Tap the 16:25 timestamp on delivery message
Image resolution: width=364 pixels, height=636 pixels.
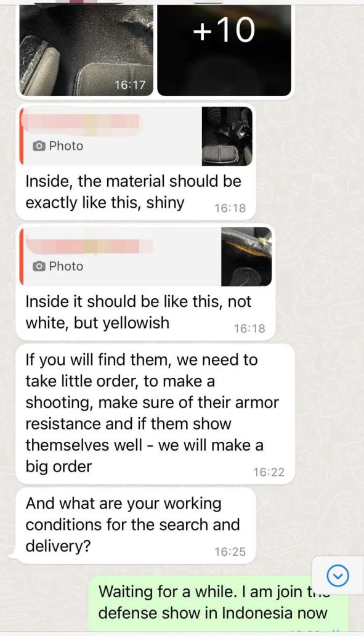tap(230, 552)
